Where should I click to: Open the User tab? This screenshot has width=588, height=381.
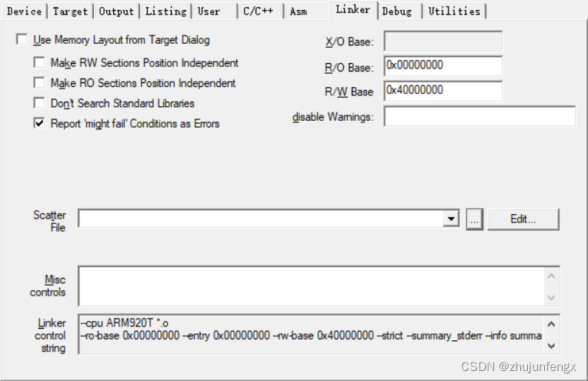tap(215, 12)
